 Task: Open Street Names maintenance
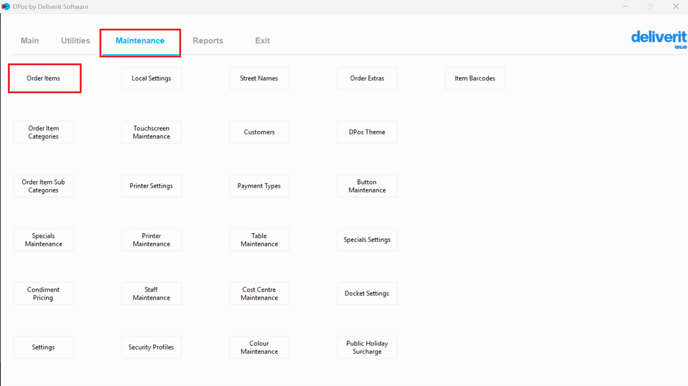(259, 78)
